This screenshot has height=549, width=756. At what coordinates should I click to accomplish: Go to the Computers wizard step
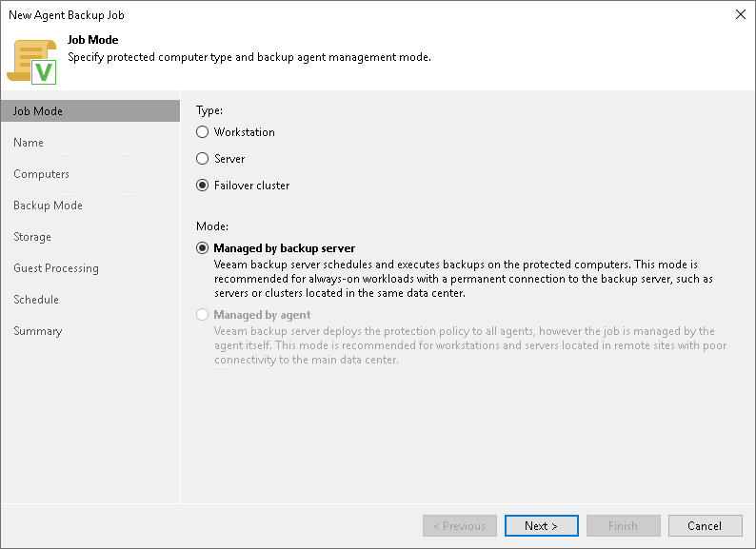pos(42,174)
